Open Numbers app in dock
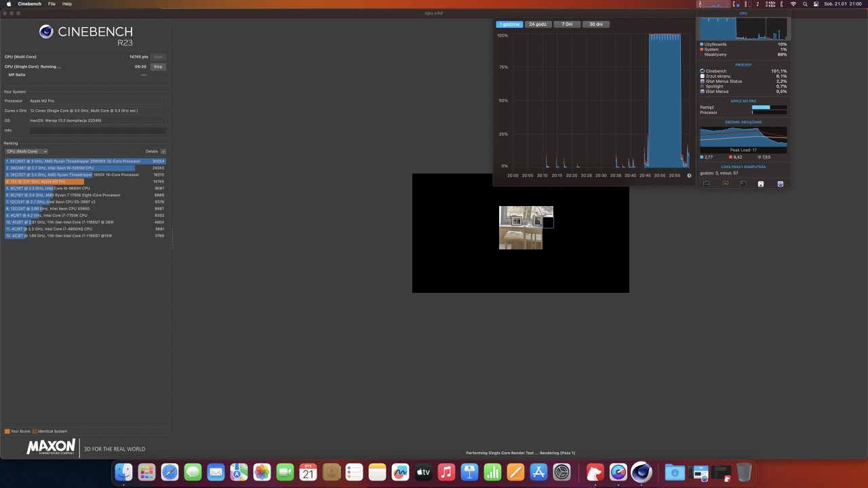868x488 pixels. coord(493,472)
